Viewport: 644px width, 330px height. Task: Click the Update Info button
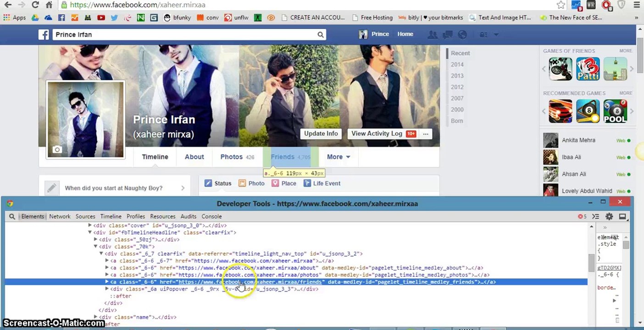(x=321, y=134)
